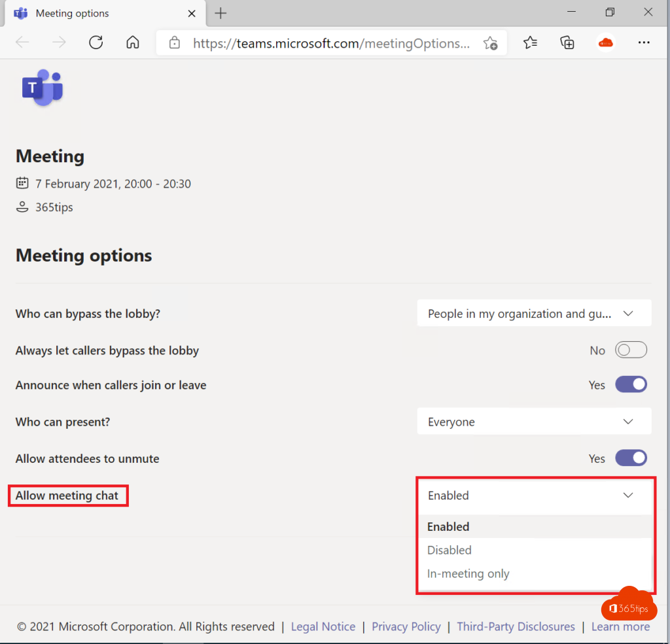Screen dimensions: 670x644
Task: Open the Legal Notice link
Action: coord(323,626)
